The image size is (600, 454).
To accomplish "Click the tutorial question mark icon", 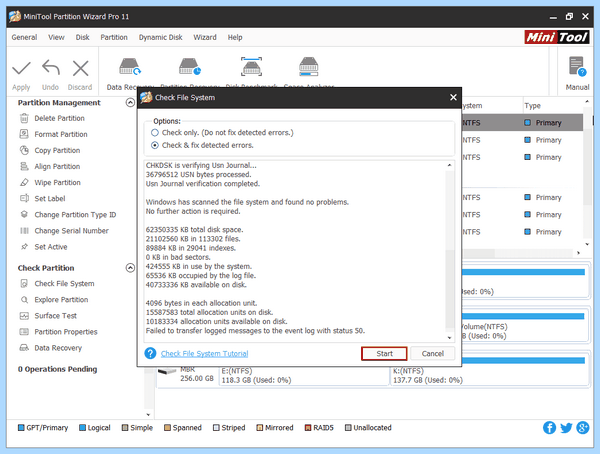I will [150, 353].
